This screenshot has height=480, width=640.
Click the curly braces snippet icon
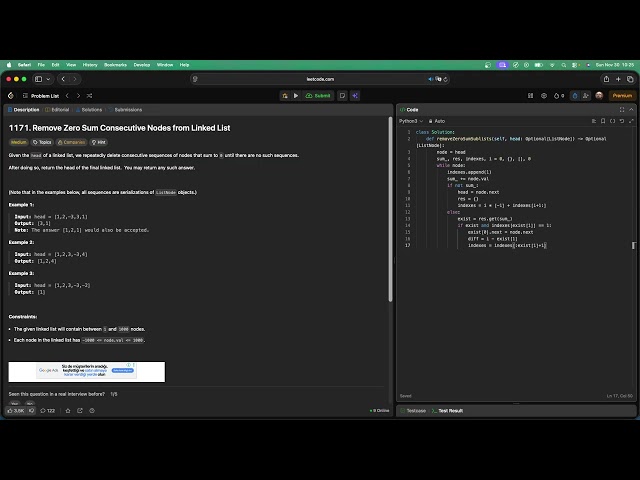[x=613, y=121]
